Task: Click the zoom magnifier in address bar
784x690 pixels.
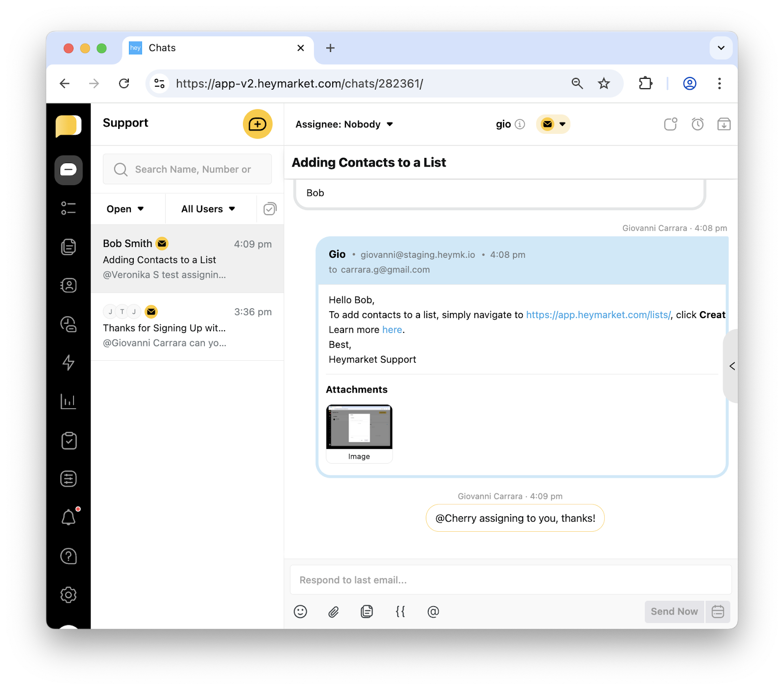Action: (577, 83)
